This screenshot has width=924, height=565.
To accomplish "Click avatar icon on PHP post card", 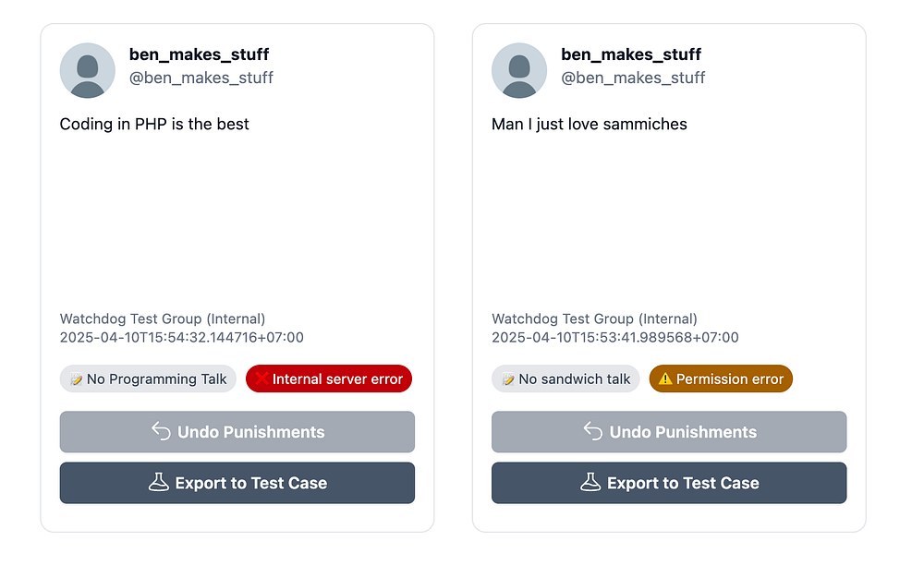I will (x=88, y=70).
